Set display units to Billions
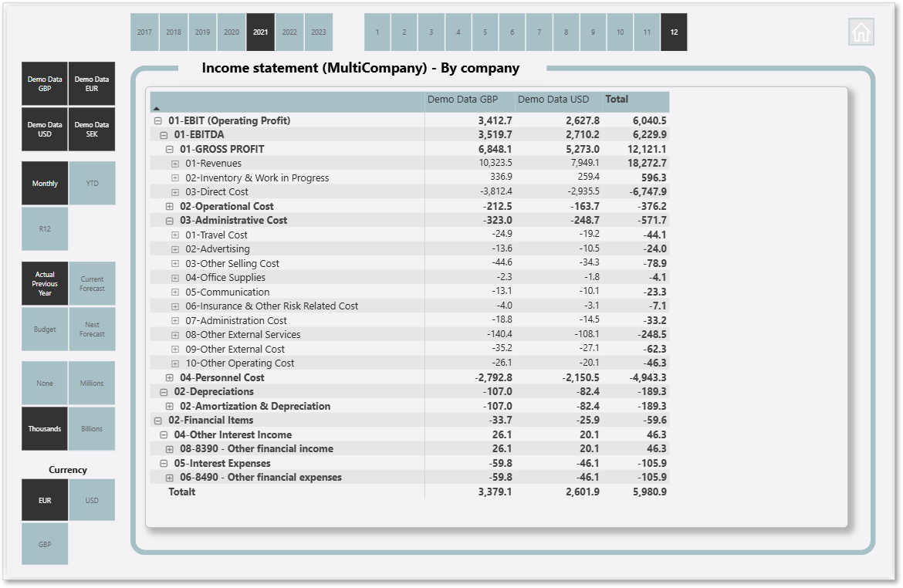Screen dimensions: 903x588 tap(92, 428)
